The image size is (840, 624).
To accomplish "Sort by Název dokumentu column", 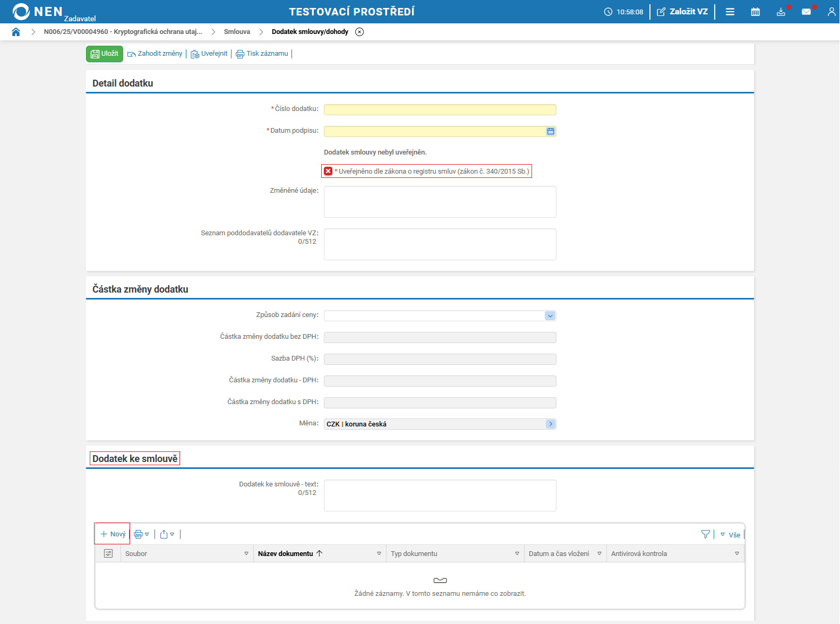I will pyautogui.click(x=290, y=553).
